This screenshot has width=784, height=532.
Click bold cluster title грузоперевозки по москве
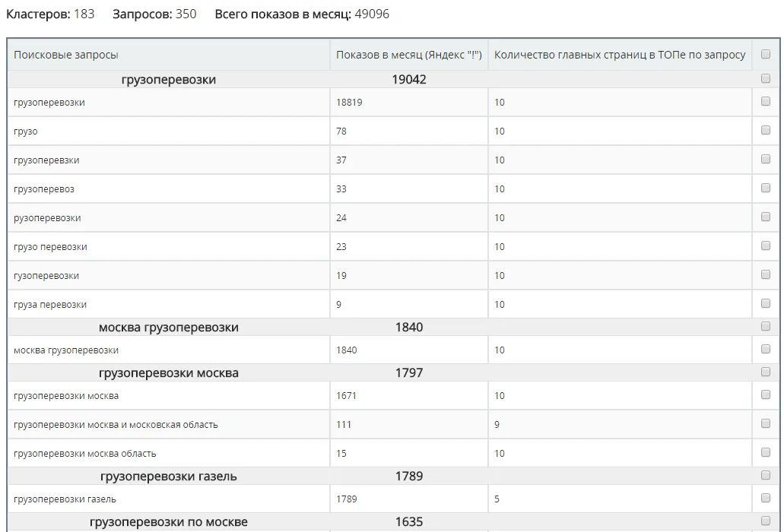point(169,522)
